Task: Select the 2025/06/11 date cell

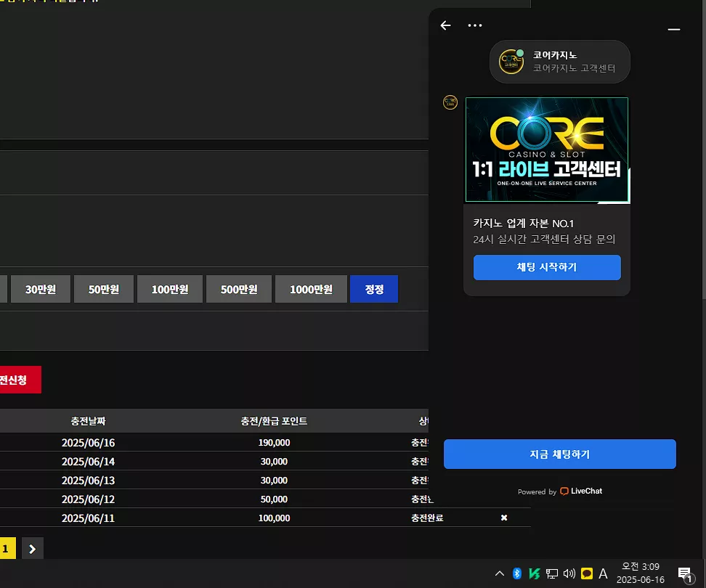Action: [88, 518]
